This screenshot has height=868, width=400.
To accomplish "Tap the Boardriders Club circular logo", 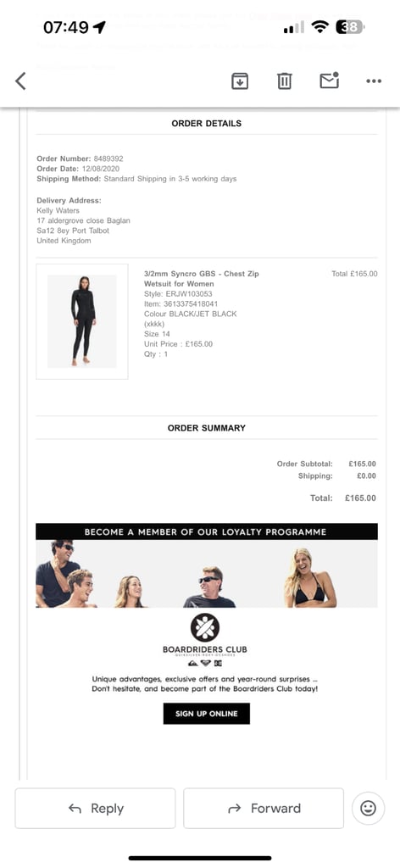I will coord(205,628).
